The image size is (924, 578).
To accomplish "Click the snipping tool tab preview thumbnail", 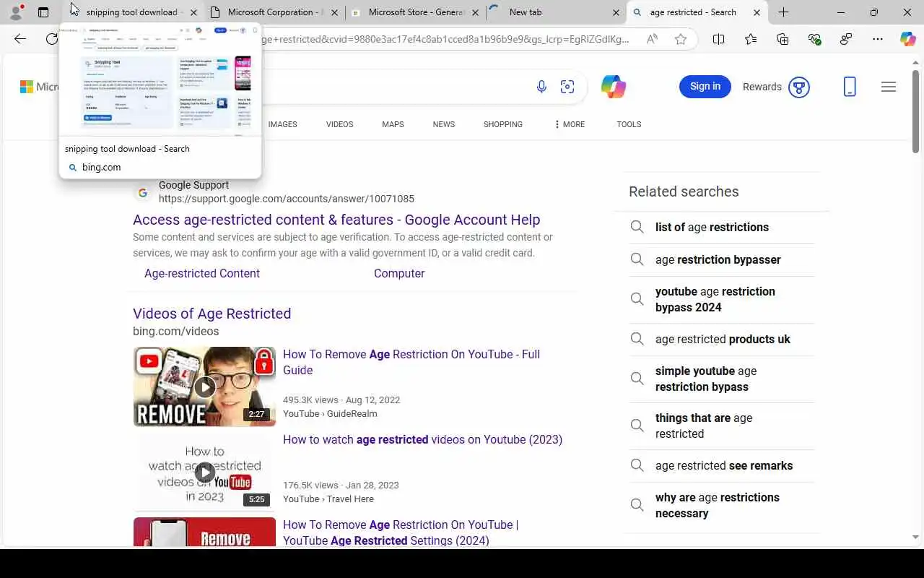I will point(160,79).
